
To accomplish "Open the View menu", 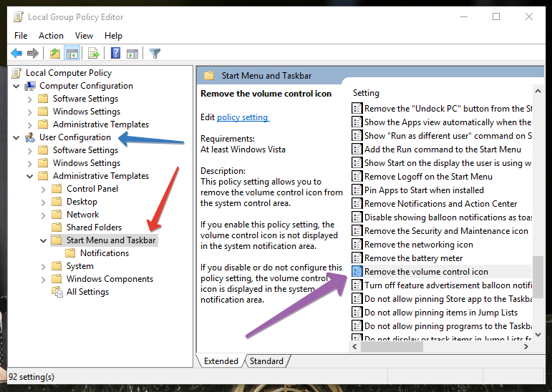I will pyautogui.click(x=84, y=36).
